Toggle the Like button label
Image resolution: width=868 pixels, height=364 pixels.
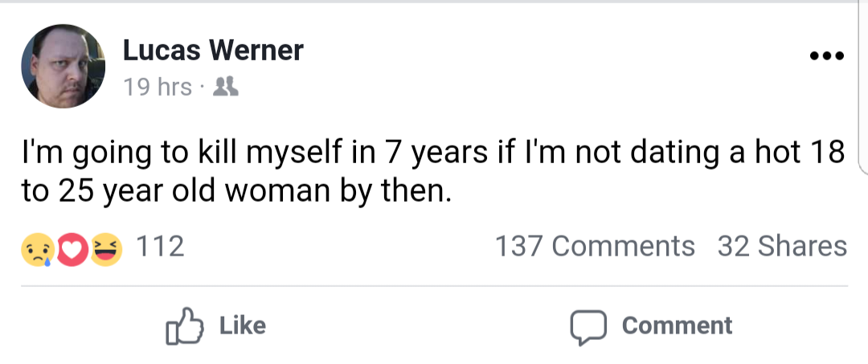pyautogui.click(x=243, y=325)
